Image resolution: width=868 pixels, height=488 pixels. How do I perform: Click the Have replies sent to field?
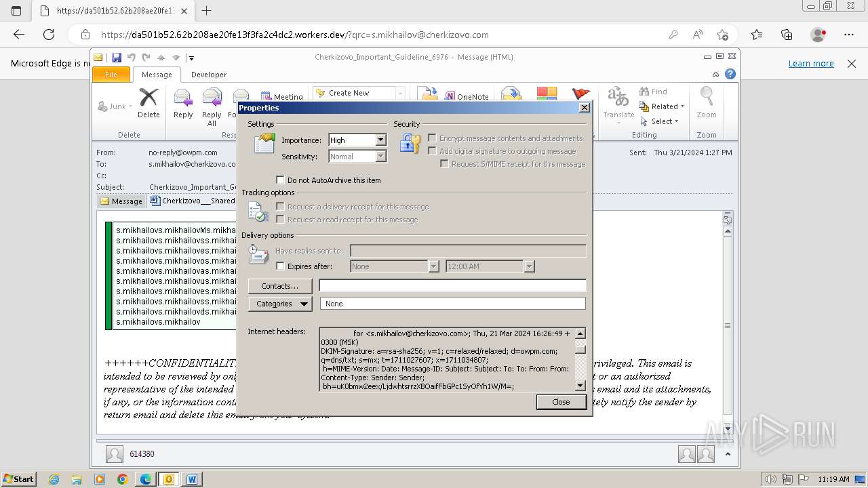point(468,251)
